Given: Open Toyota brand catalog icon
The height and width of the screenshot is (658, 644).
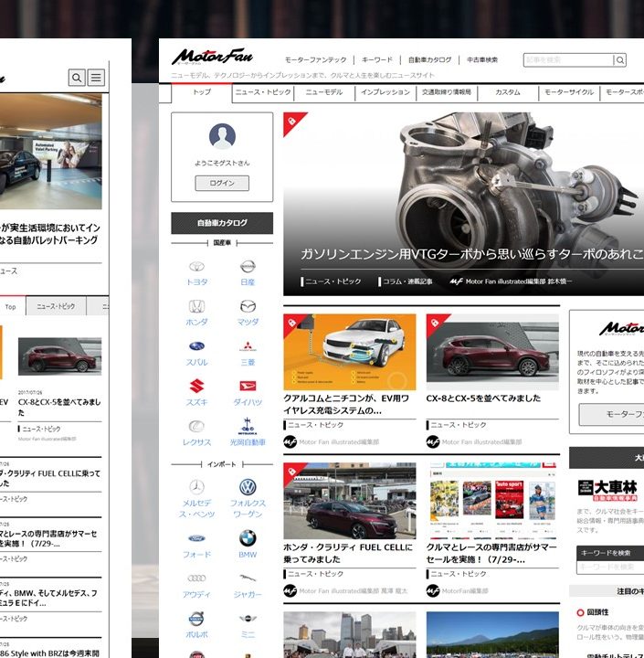Looking at the screenshot, I should [196, 267].
